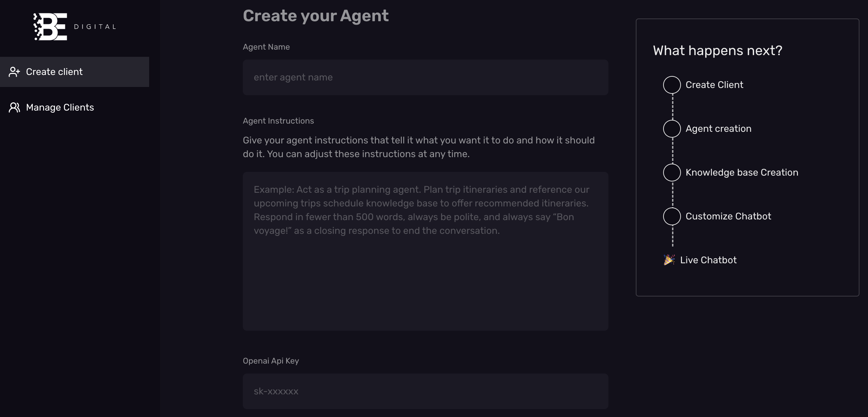Focus the Openai Api Key field
This screenshot has width=868, height=417.
pyautogui.click(x=425, y=391)
